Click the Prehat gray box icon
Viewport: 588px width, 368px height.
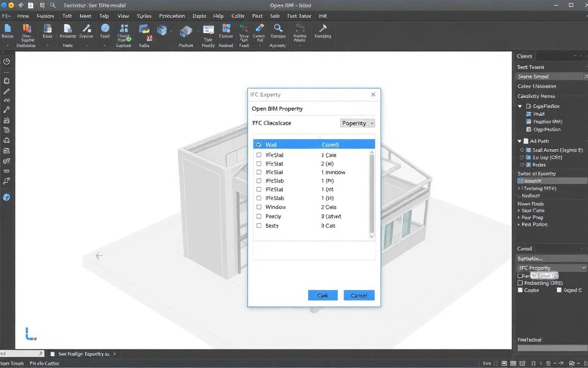186,31
